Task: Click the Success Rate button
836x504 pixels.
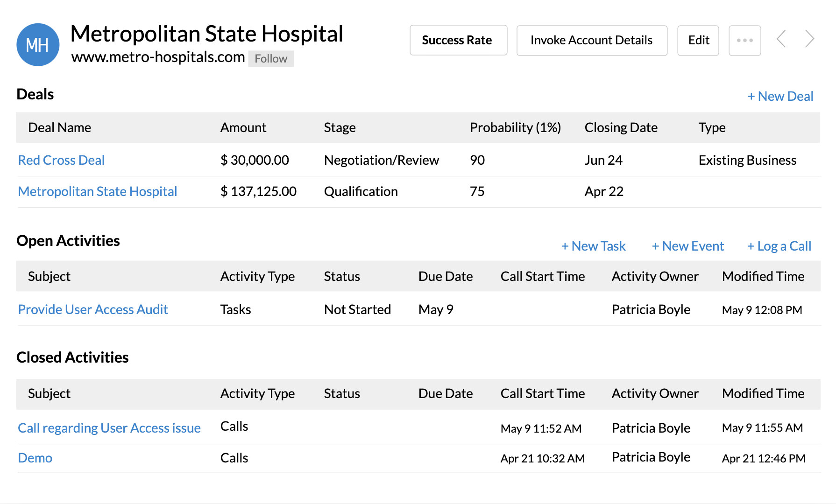Action: point(458,41)
